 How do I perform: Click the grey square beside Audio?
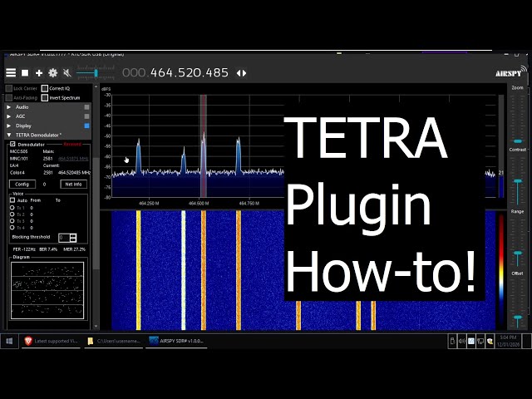pyautogui.click(x=86, y=107)
